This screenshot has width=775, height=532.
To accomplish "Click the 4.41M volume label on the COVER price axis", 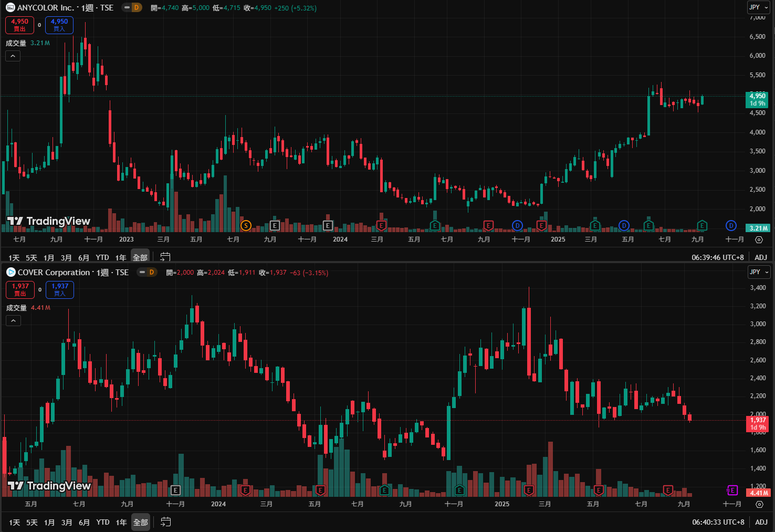I will 758,493.
